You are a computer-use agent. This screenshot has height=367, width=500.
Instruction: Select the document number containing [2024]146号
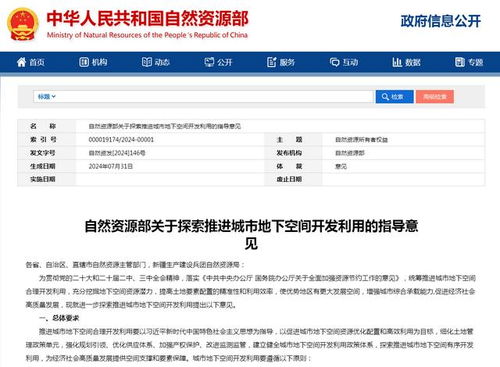(117, 153)
